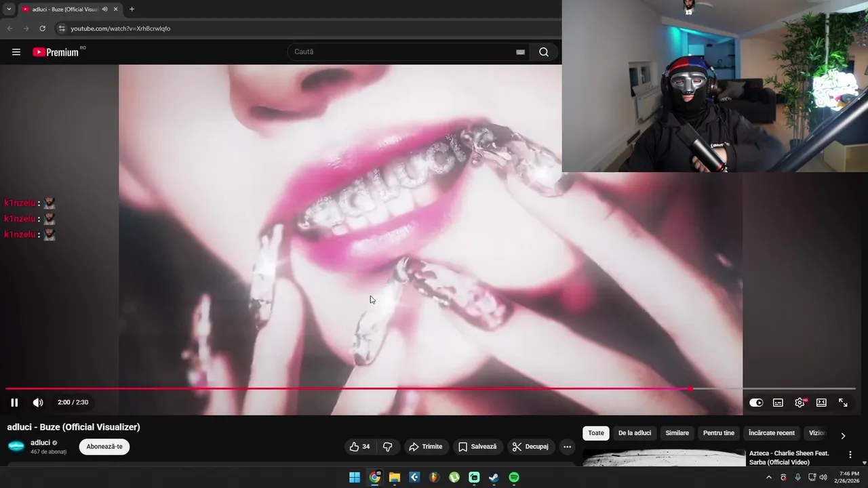The height and width of the screenshot is (488, 868).
Task: Select the Similare chip
Action: 677,433
